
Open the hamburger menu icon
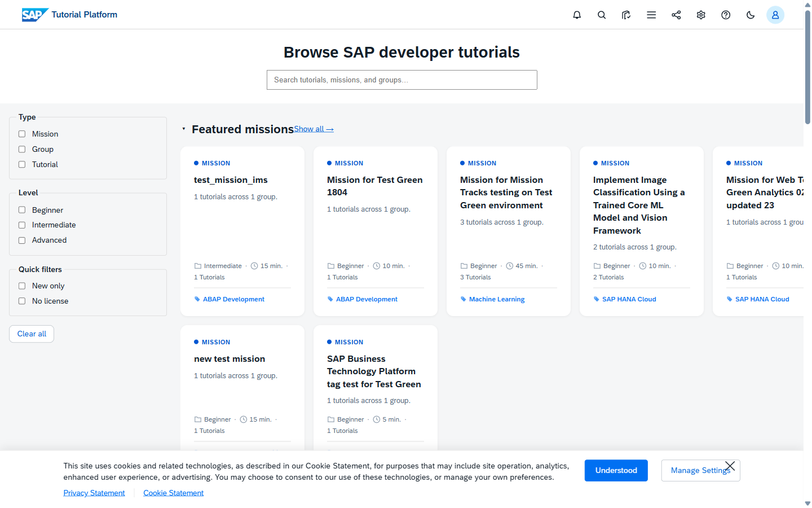(x=651, y=15)
